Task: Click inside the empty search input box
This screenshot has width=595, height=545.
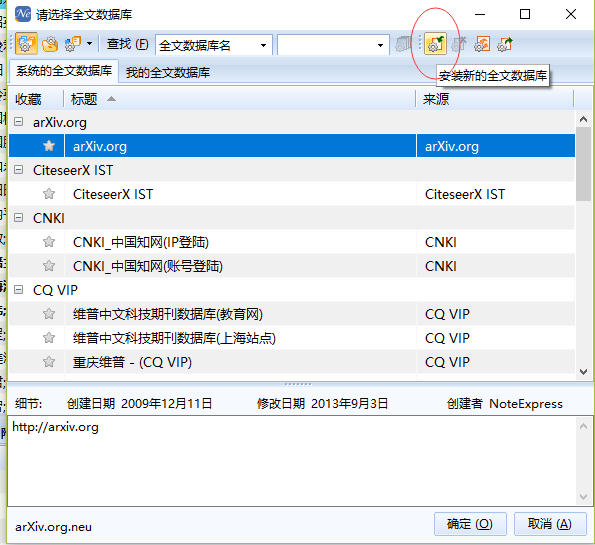Action: click(x=326, y=46)
